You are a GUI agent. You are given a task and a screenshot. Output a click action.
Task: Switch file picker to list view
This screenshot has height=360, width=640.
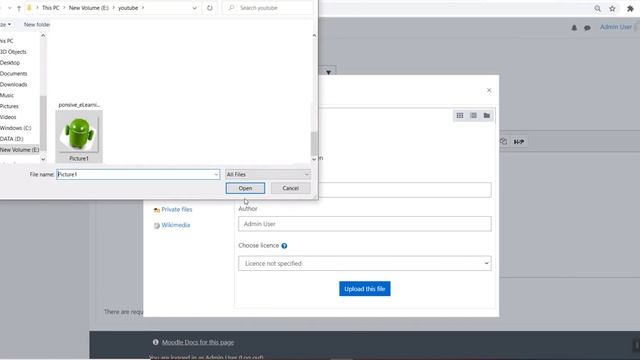[x=473, y=116]
